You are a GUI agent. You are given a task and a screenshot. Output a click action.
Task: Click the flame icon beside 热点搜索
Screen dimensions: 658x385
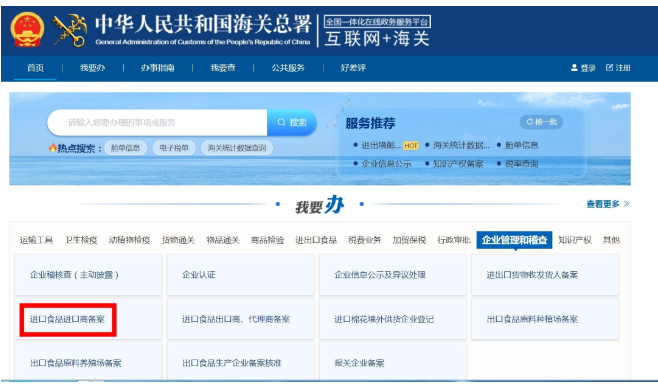(52, 148)
